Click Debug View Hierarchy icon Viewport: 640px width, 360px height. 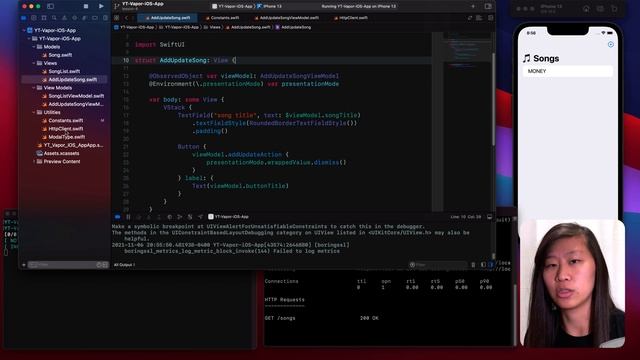[x=169, y=217]
